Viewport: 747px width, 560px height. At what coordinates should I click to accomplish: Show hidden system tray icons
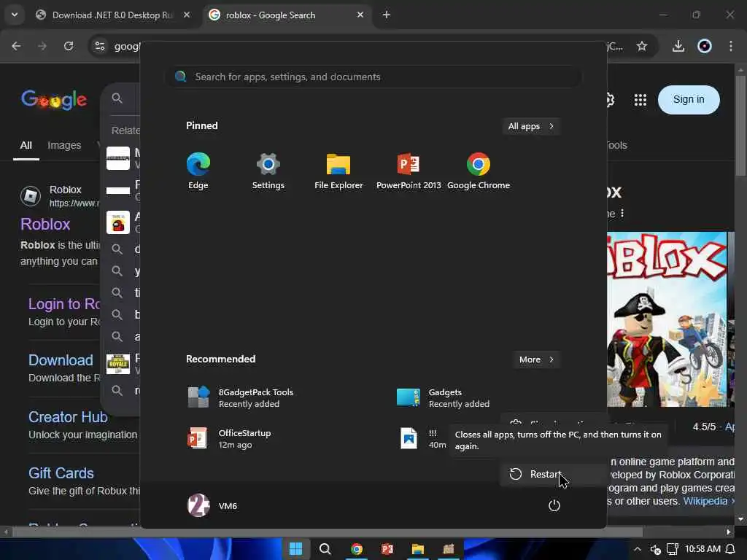(x=638, y=550)
